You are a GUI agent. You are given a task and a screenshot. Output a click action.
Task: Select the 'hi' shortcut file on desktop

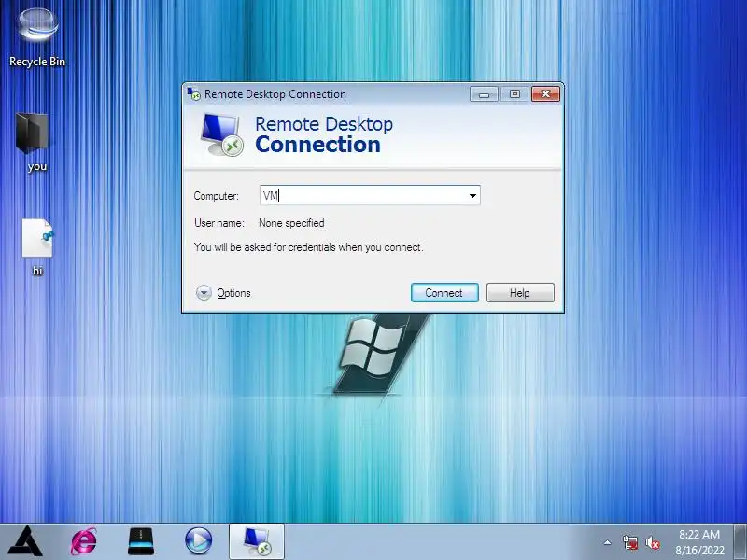pyautogui.click(x=37, y=246)
